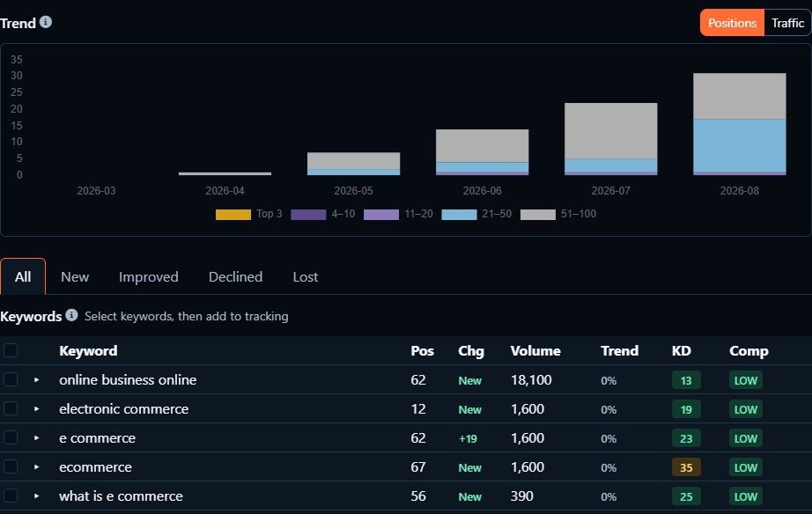Expand the 'online business online' row
Screen dimensions: 812x514
36,380
